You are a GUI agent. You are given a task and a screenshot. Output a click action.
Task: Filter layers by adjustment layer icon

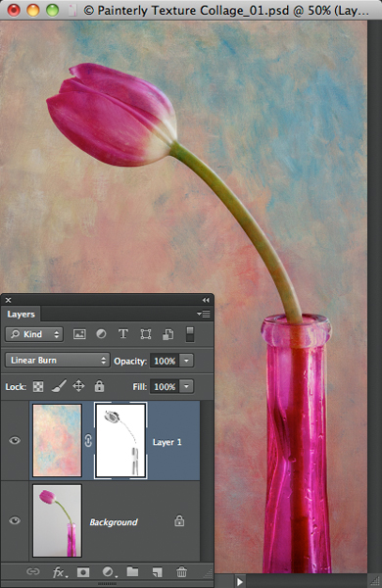pyautogui.click(x=101, y=334)
